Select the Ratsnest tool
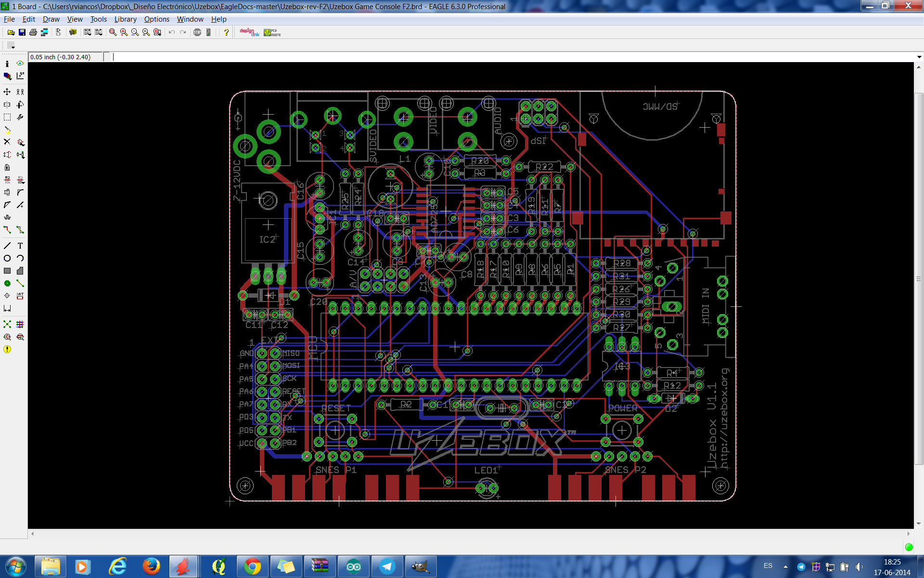The width and height of the screenshot is (924, 578). coord(7,324)
